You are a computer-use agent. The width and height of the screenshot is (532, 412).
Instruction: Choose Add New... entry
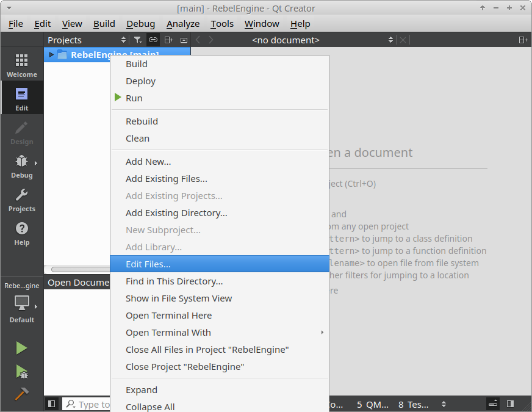tap(220, 162)
